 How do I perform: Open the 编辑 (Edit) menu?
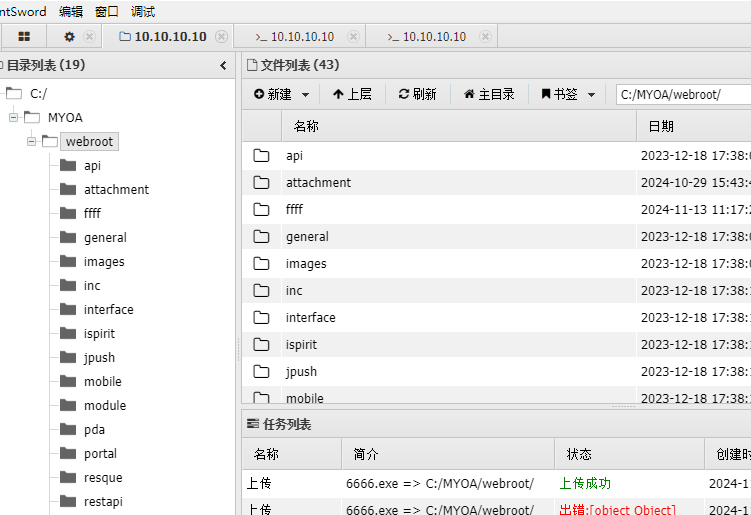coord(71,12)
